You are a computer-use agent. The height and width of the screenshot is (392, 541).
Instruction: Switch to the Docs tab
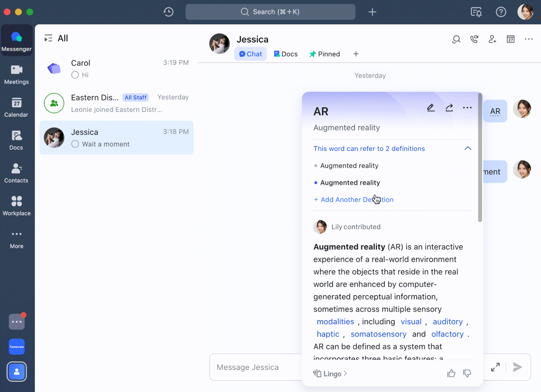pos(286,54)
